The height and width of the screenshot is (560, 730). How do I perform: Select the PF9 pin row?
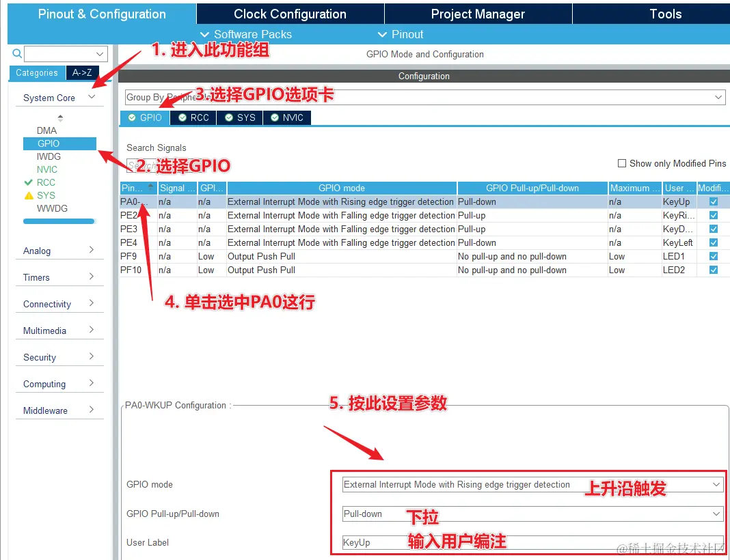[424, 256]
